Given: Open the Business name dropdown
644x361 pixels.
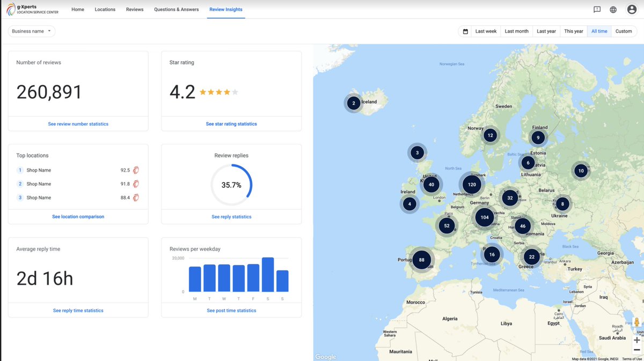Looking at the screenshot, I should 32,31.
